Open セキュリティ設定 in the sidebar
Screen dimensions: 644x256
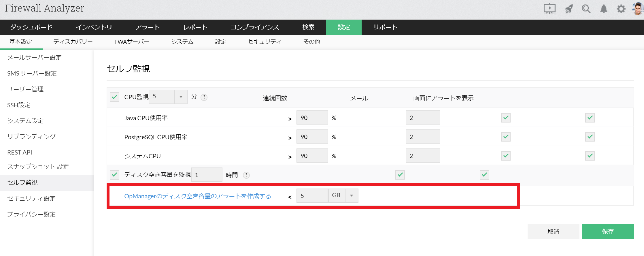pyautogui.click(x=31, y=198)
